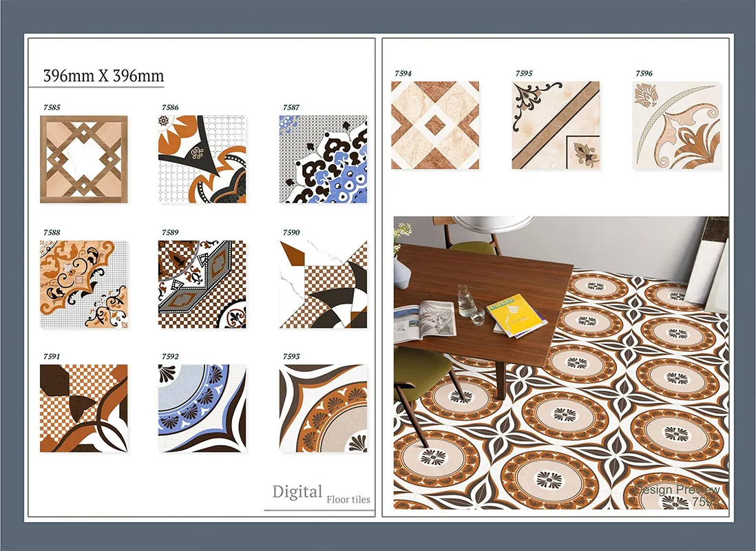This screenshot has height=551, width=756.
Task: Select tile 7589 brown checkered pattern
Action: coord(202,284)
